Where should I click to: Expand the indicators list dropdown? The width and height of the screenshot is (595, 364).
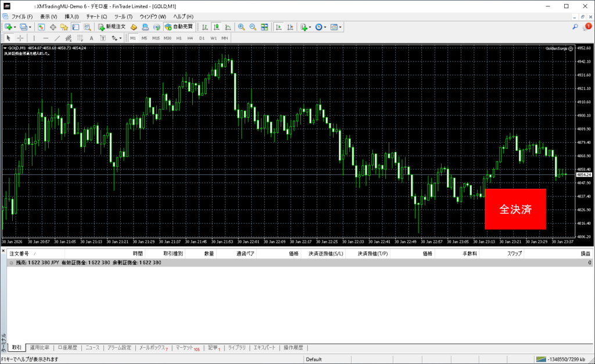coord(310,27)
